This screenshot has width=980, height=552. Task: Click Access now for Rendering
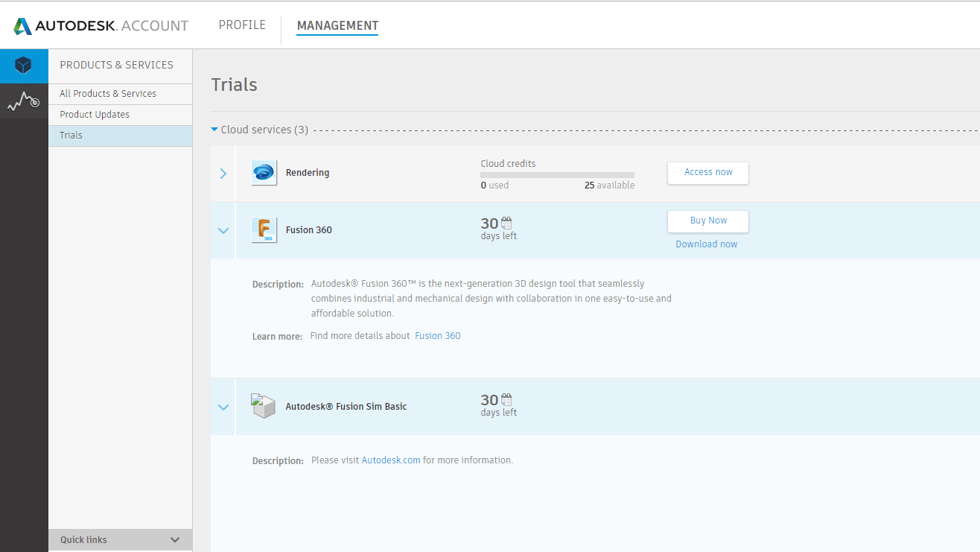coord(708,173)
